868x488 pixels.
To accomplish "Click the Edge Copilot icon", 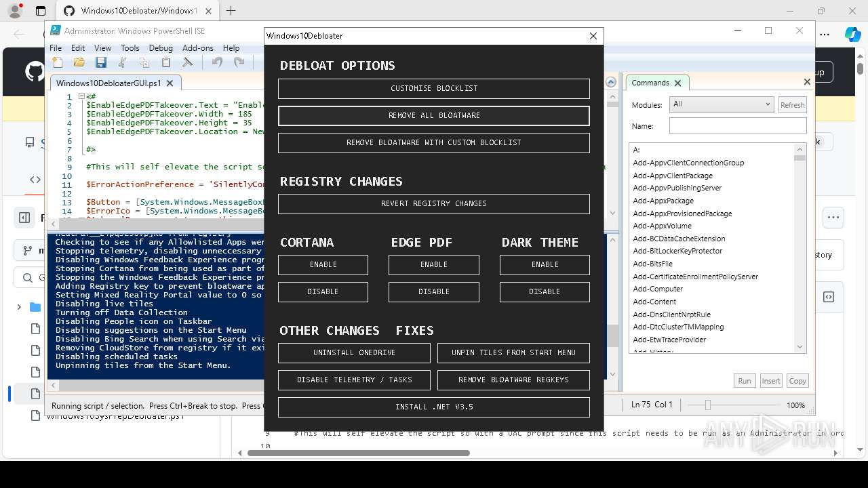I will click(x=852, y=35).
